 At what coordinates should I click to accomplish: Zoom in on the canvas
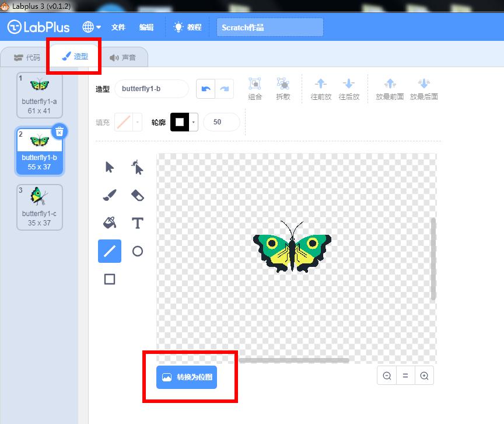coord(424,376)
